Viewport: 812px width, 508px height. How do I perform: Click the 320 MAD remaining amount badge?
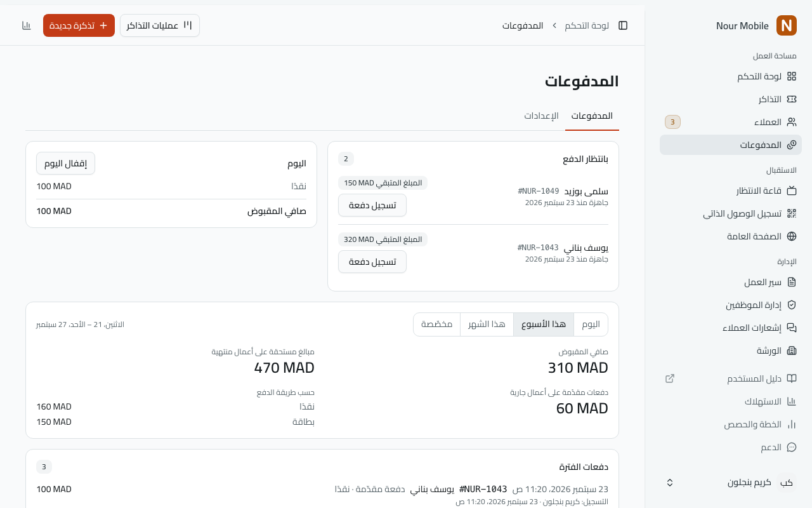point(383,239)
